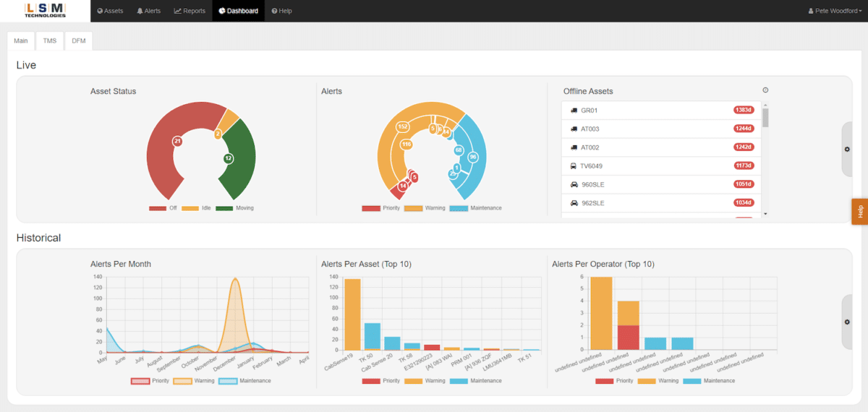Click the Offline Assets clock icon
The image size is (868, 412).
765,90
